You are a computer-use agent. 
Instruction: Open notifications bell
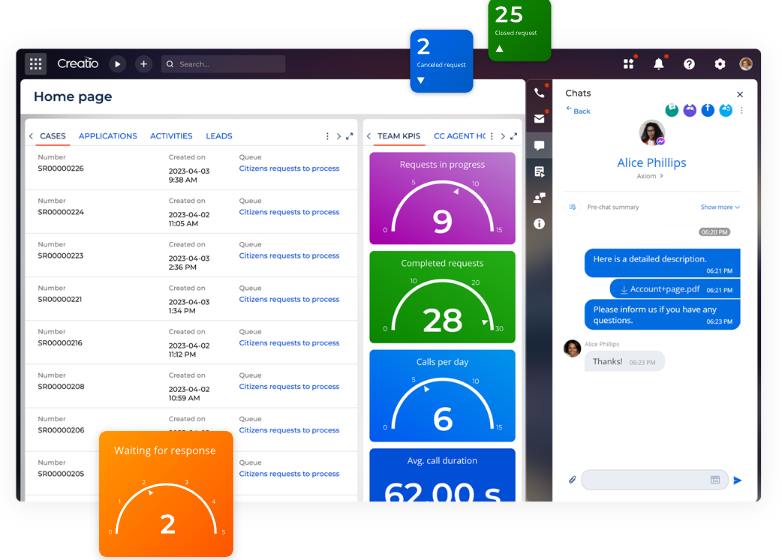[659, 64]
